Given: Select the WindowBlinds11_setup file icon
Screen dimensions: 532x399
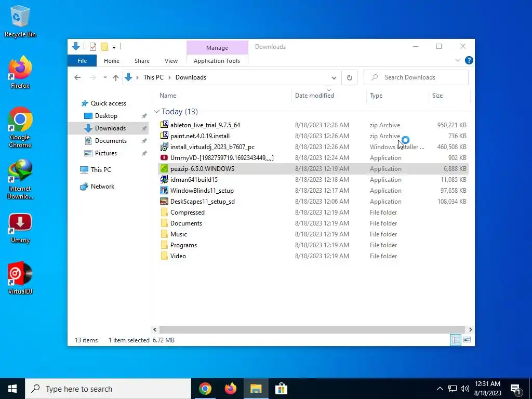Looking at the screenshot, I should click(164, 190).
